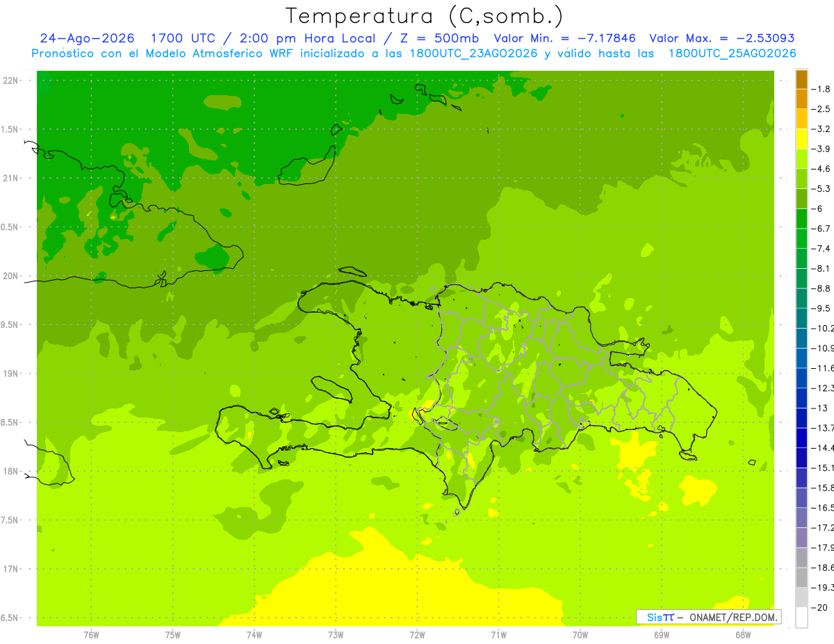Viewport: 834px width, 644px height.
Task: Pick the legend swatch between -6 and -6.7
Action: pyautogui.click(x=801, y=219)
